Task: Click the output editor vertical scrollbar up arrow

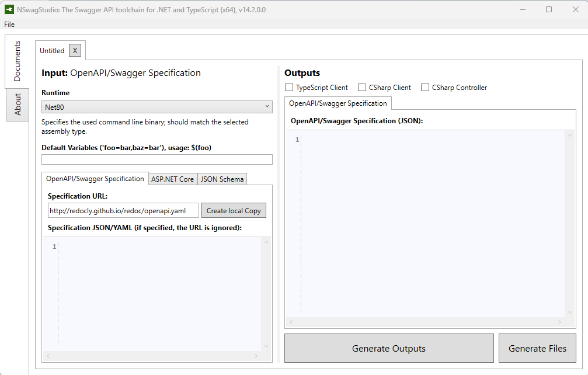Action: [570, 136]
